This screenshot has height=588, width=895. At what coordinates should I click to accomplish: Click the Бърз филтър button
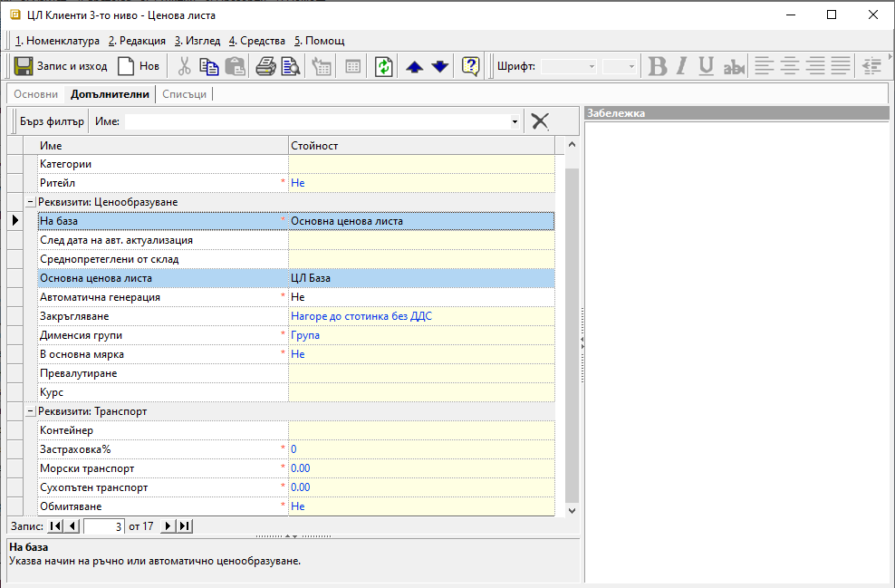pyautogui.click(x=52, y=121)
